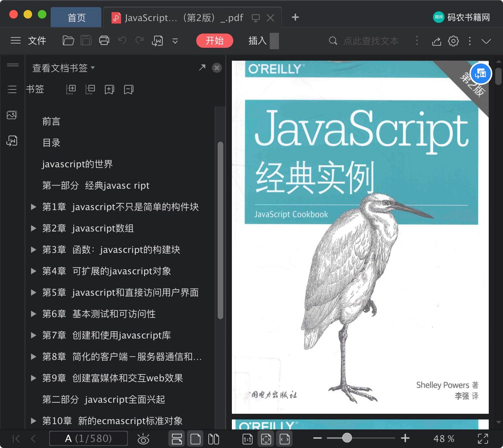Set actual size 1:1 zoom
This screenshot has height=448, width=503.
(248, 439)
